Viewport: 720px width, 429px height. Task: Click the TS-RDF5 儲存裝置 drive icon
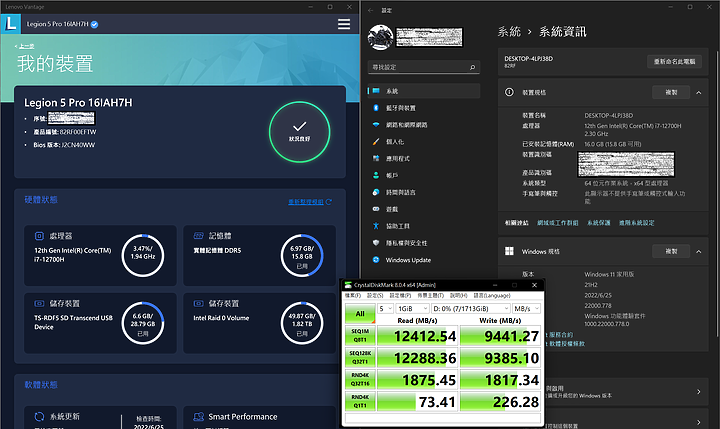click(39, 304)
